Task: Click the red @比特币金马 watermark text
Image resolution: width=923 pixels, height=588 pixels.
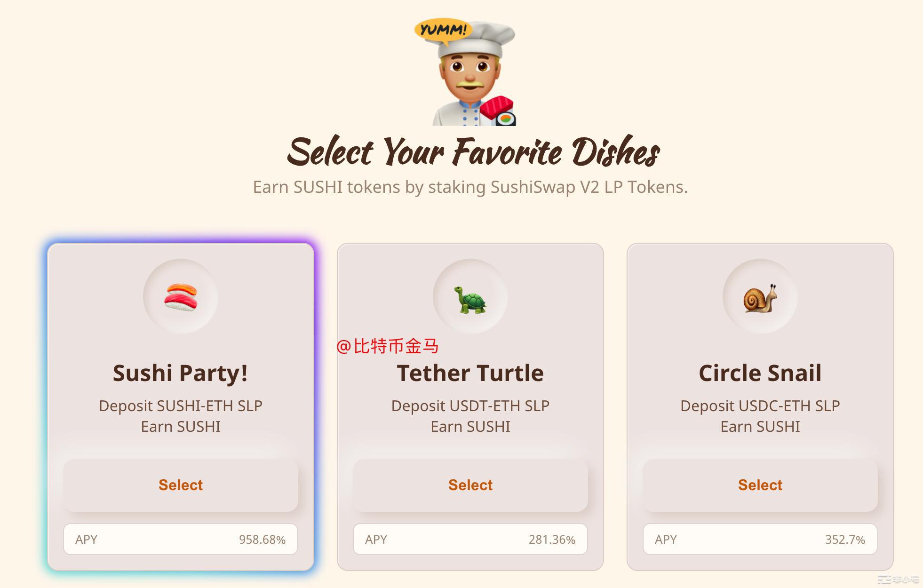Action: pos(388,346)
